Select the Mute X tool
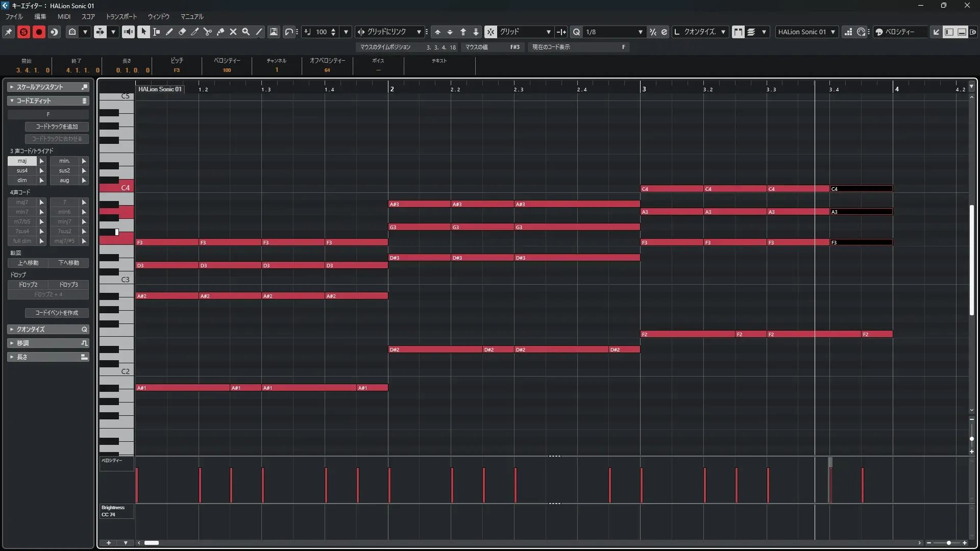This screenshot has height=551, width=980. coord(233,32)
